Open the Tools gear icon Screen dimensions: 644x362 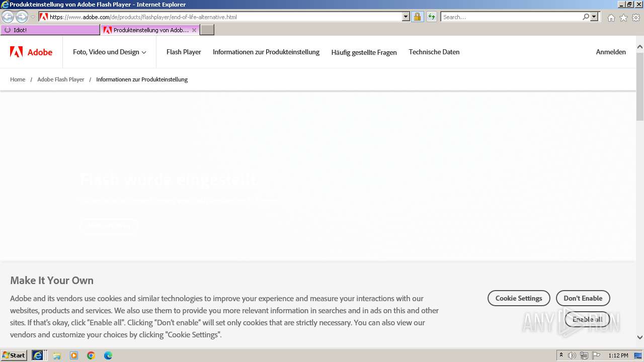636,18
